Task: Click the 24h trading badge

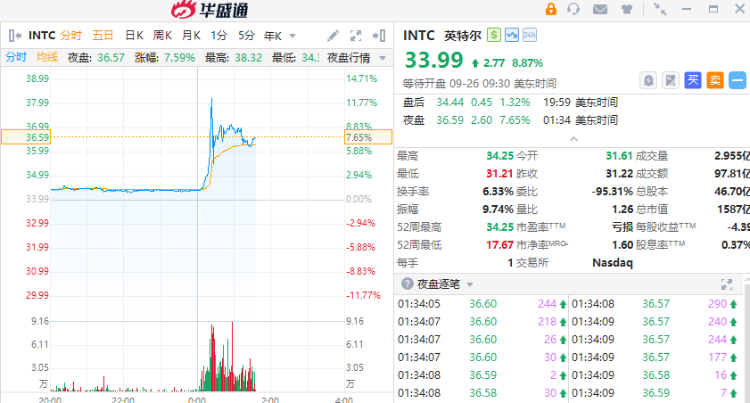Action: (529, 35)
